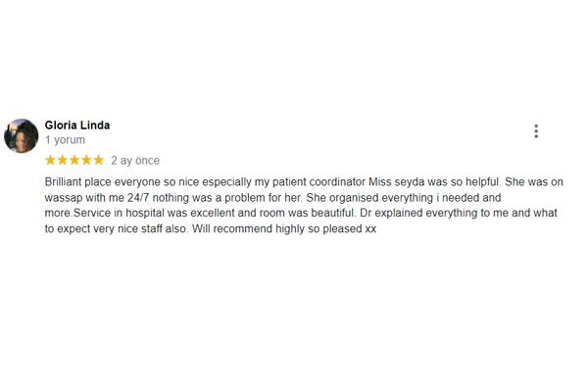Click the fifth gold rating star
Screen dimensions: 588x392
[x=98, y=160]
